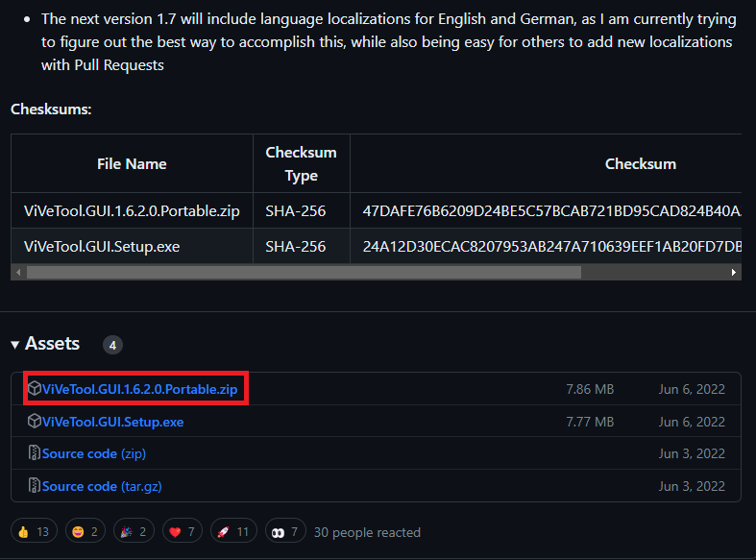Toggle the party popper reaction
756x560 pixels.
pos(134,531)
